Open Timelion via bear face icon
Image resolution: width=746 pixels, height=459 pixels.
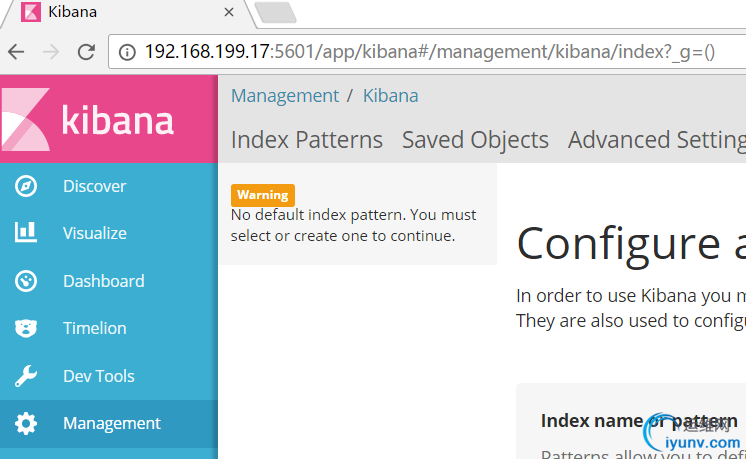[26, 328]
